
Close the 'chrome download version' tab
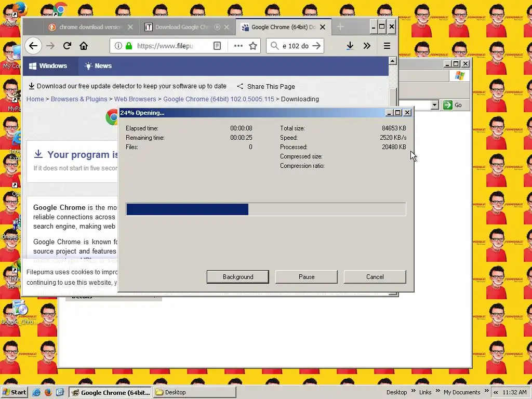pyautogui.click(x=130, y=27)
